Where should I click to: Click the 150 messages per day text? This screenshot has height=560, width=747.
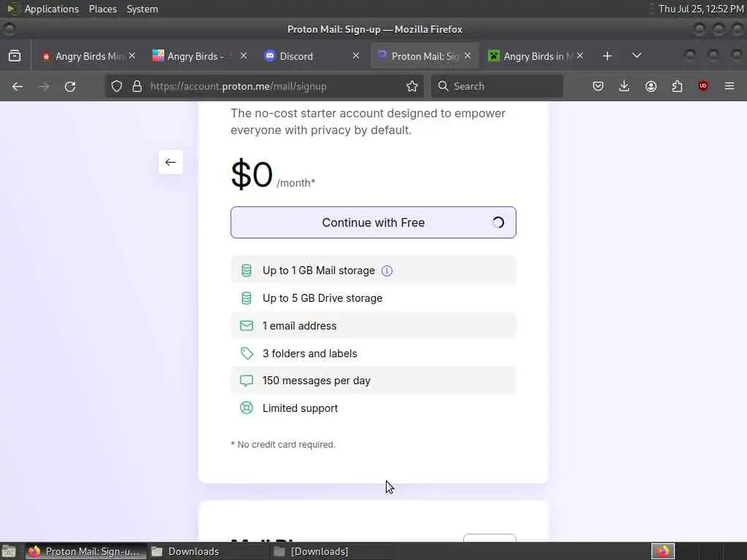point(317,381)
